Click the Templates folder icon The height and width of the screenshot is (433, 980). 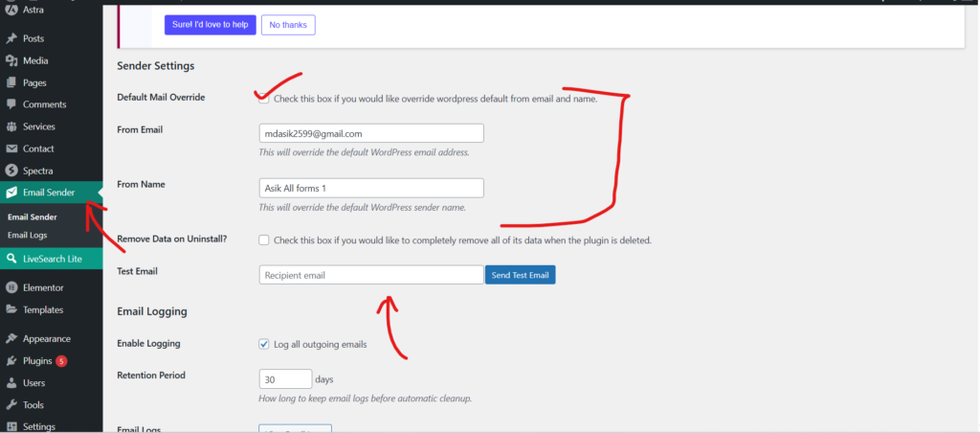pyautogui.click(x=11, y=309)
